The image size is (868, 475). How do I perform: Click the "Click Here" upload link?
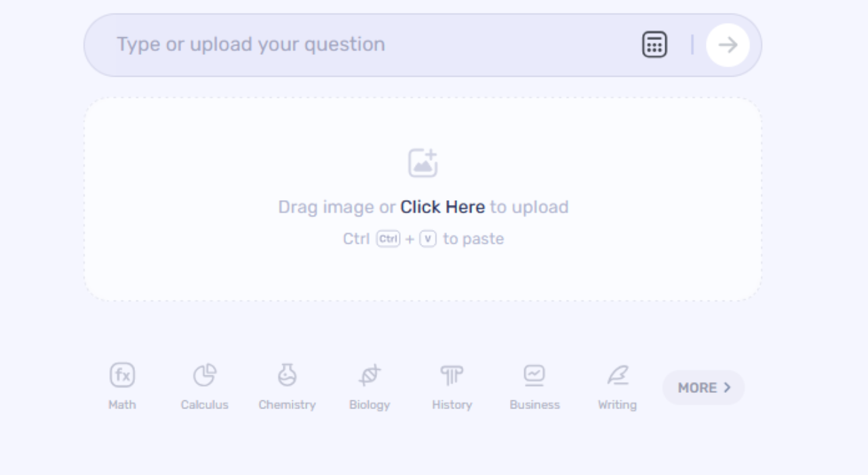(442, 207)
